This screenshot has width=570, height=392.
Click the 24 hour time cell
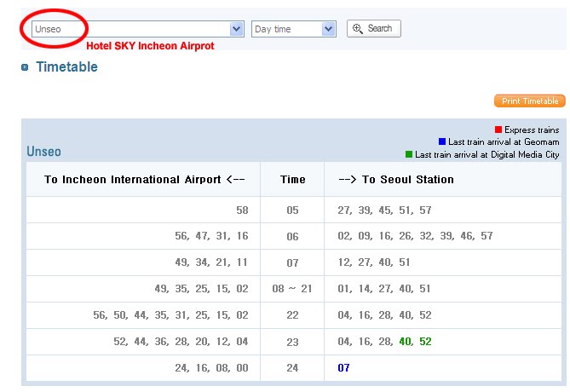(x=292, y=368)
